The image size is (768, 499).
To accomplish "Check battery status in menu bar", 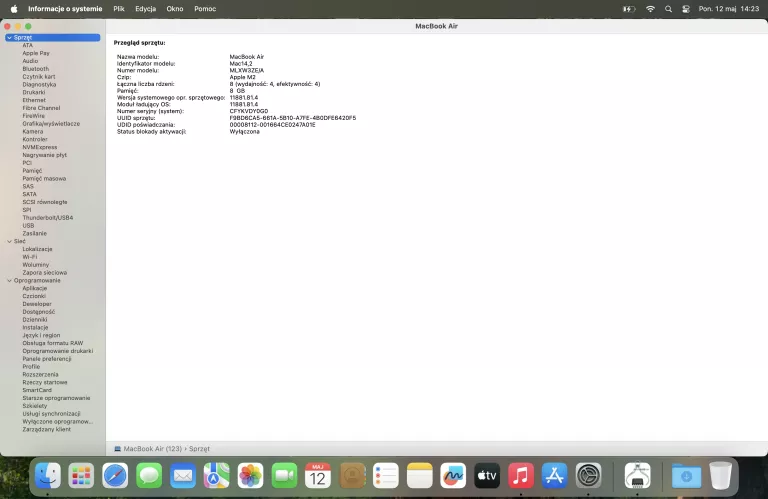I will click(629, 9).
